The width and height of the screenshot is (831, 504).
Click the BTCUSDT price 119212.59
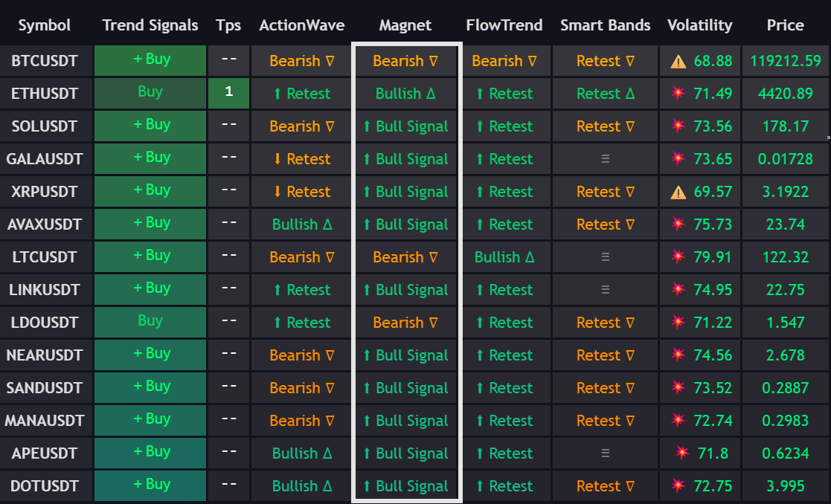click(x=786, y=61)
